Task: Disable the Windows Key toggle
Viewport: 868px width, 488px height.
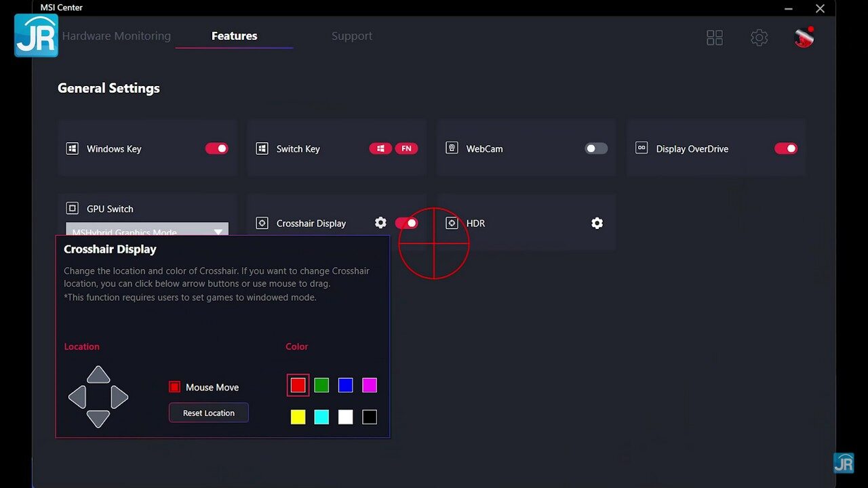Action: pos(216,148)
